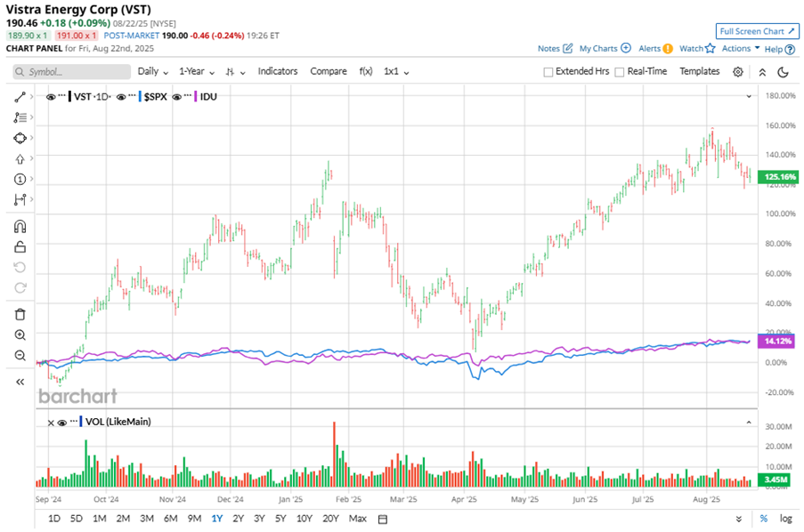Select the Max time range
This screenshot has width=804, height=532.
coord(357,519)
